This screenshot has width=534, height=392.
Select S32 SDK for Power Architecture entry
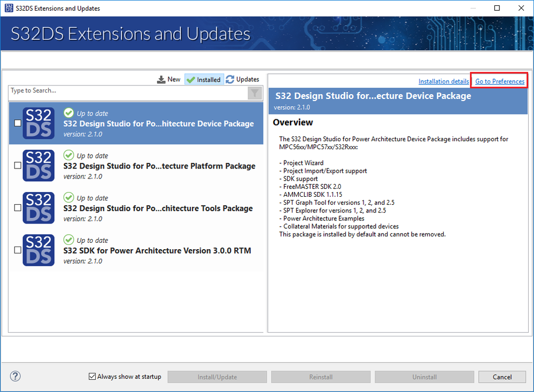tap(136, 250)
